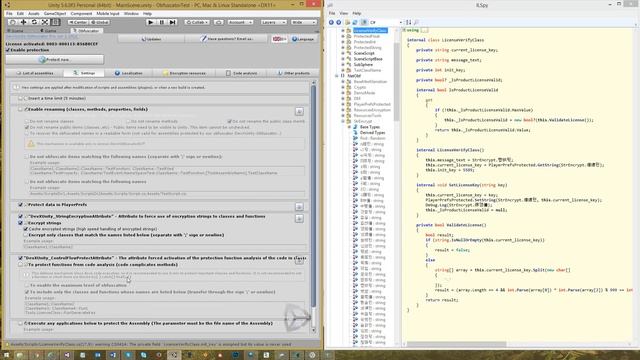Switch to the Obfuscator tab
The width and height of the screenshot is (640, 360).
(x=87, y=31)
